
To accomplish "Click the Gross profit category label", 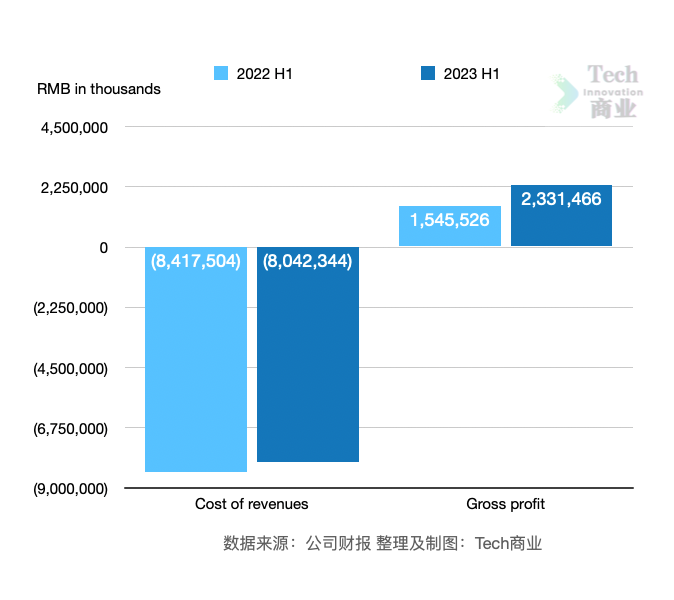I will (x=505, y=504).
